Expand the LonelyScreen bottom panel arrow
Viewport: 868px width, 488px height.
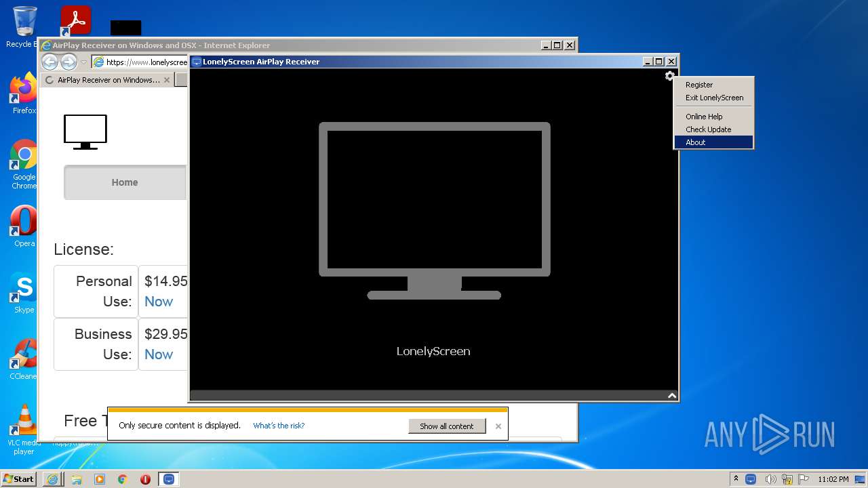click(671, 396)
